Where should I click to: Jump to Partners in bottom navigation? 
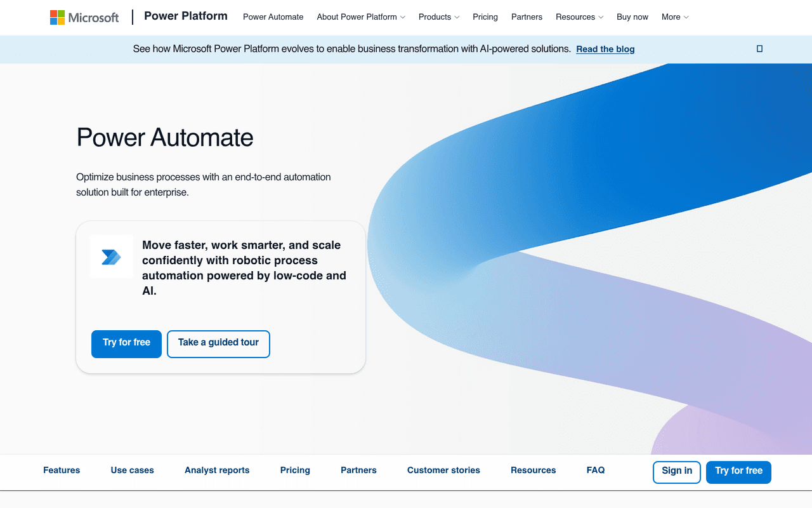(x=358, y=471)
